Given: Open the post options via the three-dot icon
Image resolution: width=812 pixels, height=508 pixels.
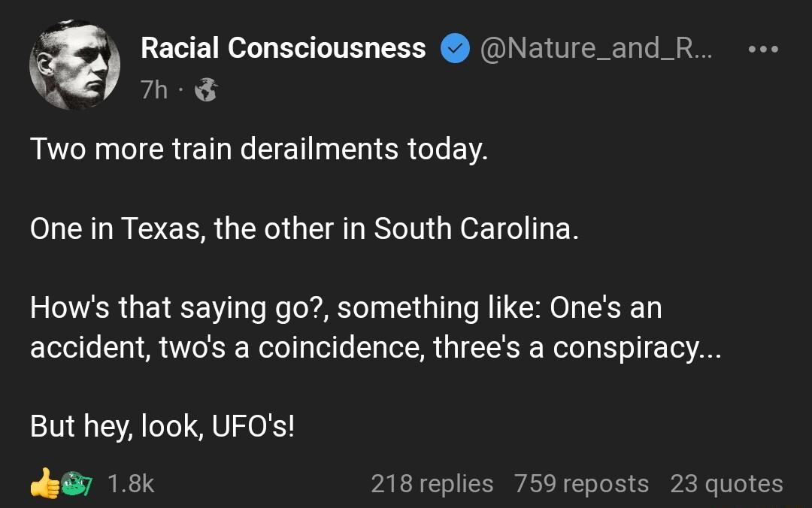Looking at the screenshot, I should (x=764, y=47).
